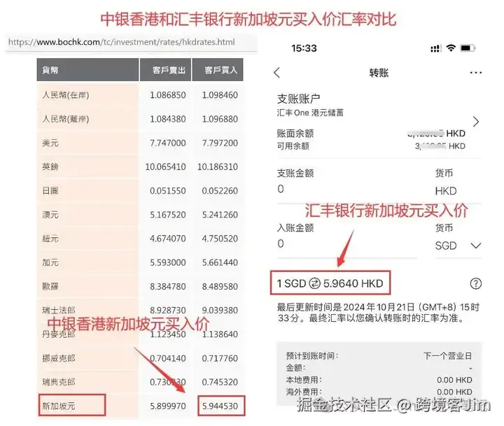Image resolution: width=504 pixels, height=426 pixels.
Task: Tap the cellular signal bars icon
Action: (x=436, y=48)
